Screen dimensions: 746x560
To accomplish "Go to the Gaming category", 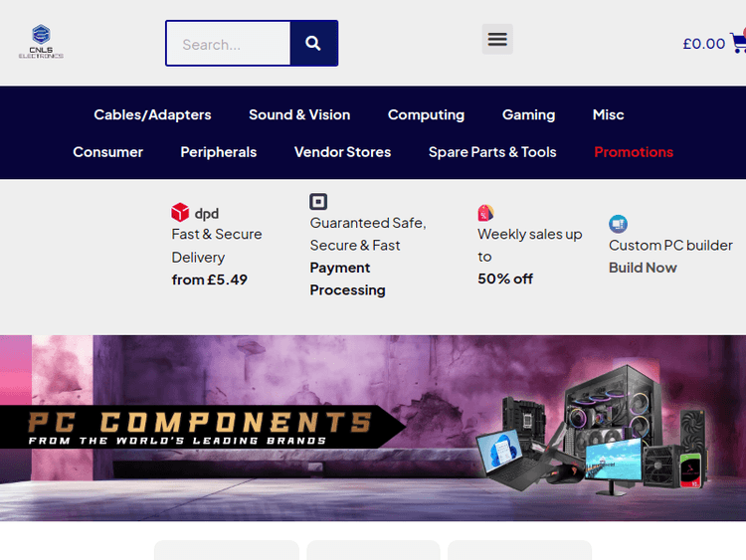I will pos(528,114).
